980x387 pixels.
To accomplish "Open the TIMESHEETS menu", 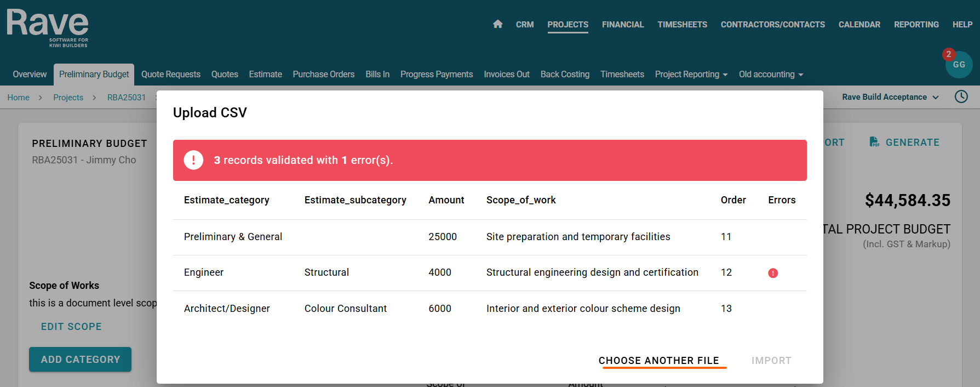I will click(682, 25).
